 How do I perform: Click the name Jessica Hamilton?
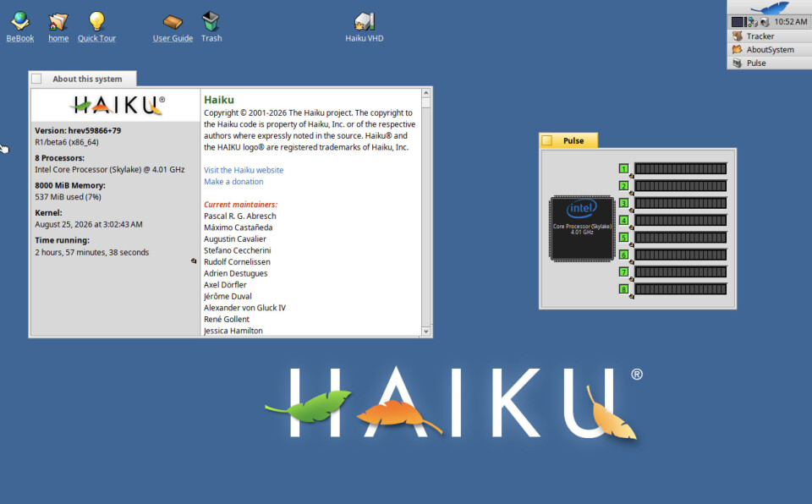(233, 331)
